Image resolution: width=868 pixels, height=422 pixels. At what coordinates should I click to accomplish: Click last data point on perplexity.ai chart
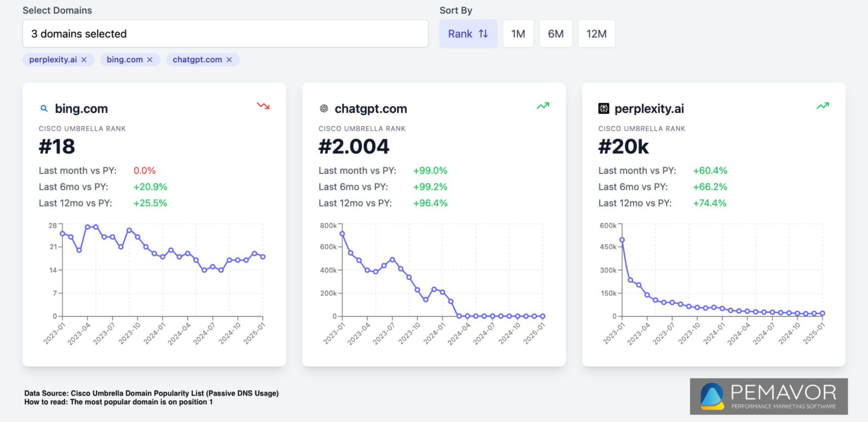(822, 313)
